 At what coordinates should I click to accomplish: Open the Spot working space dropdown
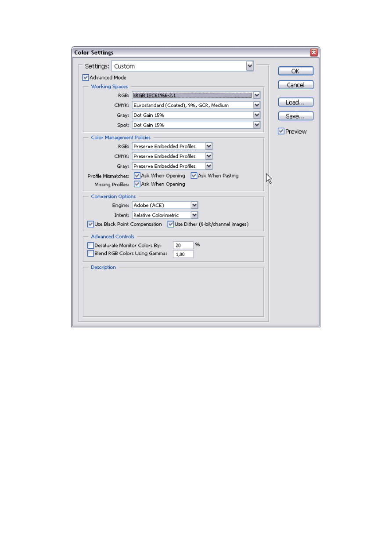[257, 125]
